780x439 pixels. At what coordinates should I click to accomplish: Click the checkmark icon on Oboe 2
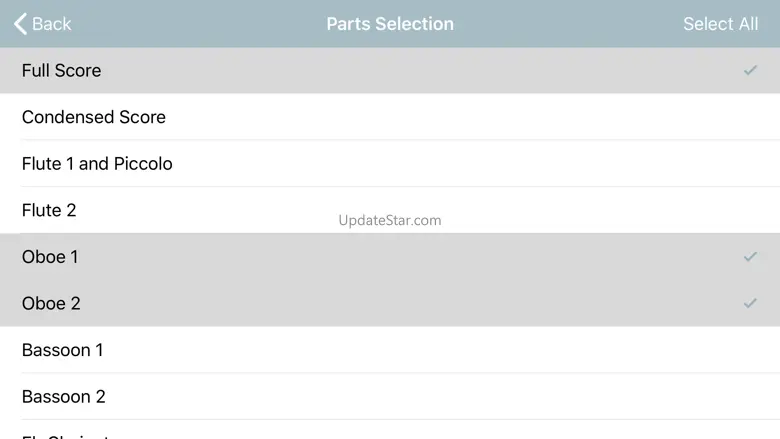pos(750,303)
